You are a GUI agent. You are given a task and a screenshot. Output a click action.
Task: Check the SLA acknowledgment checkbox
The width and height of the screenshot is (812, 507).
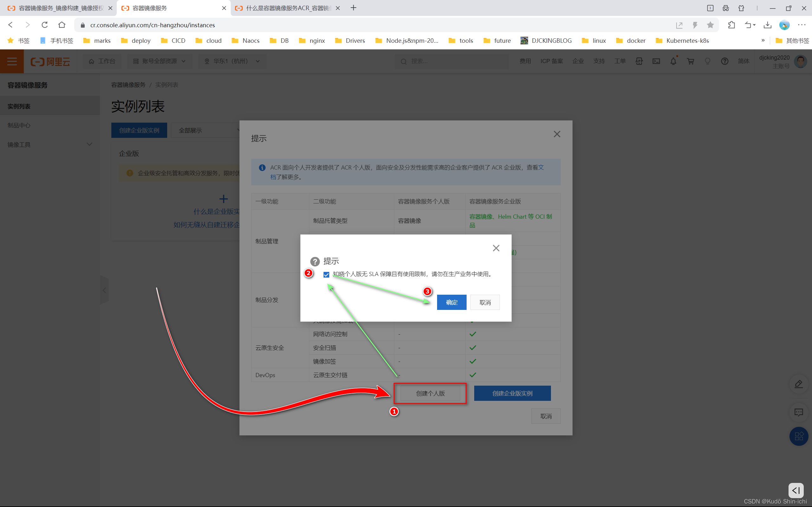[x=326, y=275]
